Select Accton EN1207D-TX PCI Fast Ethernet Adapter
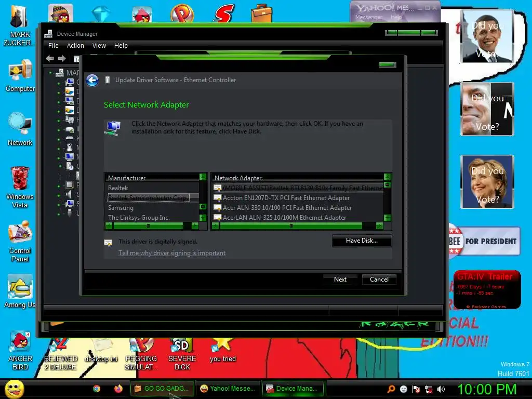The image size is (532, 399). (298, 198)
